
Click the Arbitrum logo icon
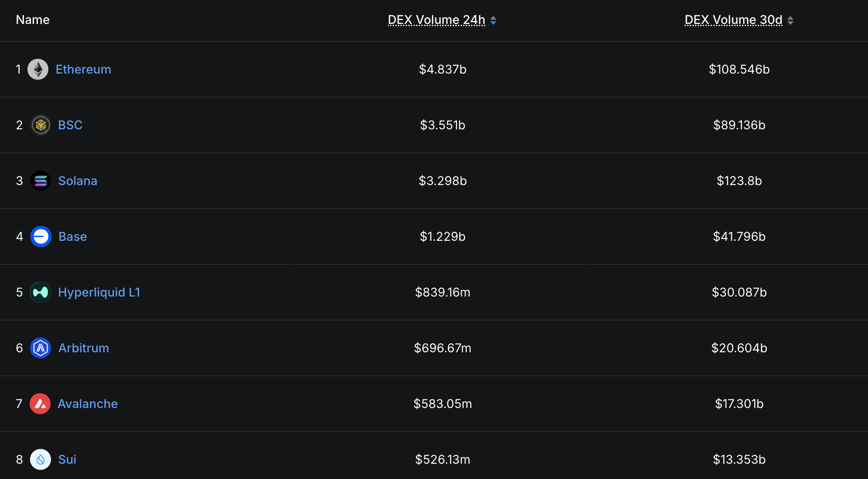(41, 348)
